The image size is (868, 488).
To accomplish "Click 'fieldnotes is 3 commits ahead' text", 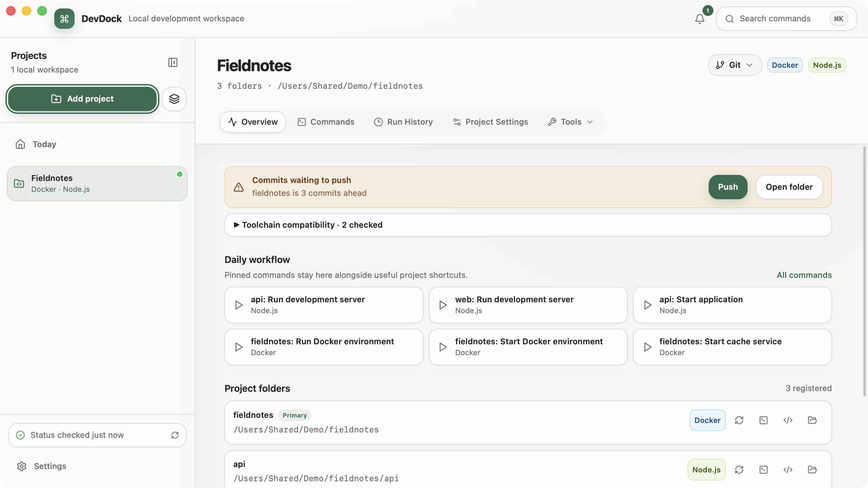I will (x=309, y=193).
